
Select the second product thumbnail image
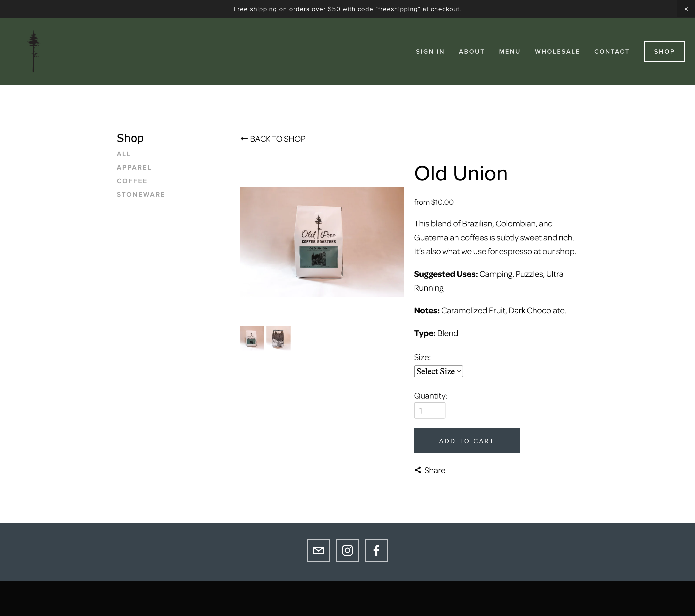coord(278,338)
